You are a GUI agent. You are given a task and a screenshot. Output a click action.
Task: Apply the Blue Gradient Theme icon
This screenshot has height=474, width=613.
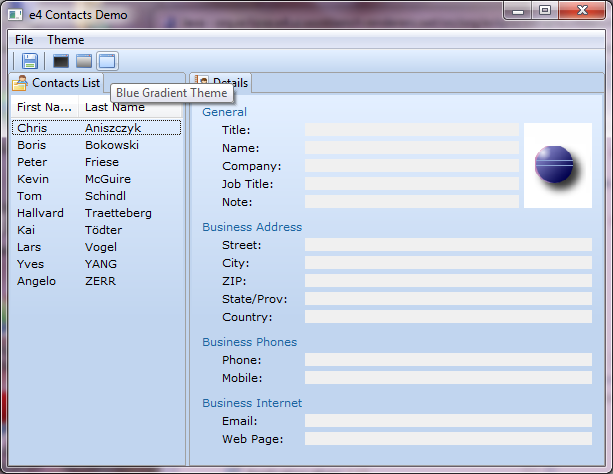pos(106,61)
